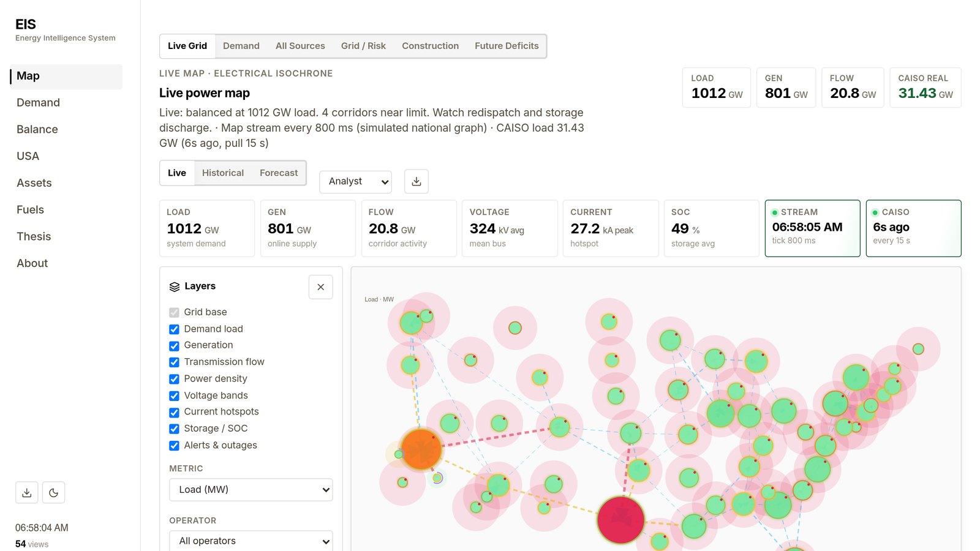Switch to the Live Grid tab

pyautogui.click(x=187, y=46)
